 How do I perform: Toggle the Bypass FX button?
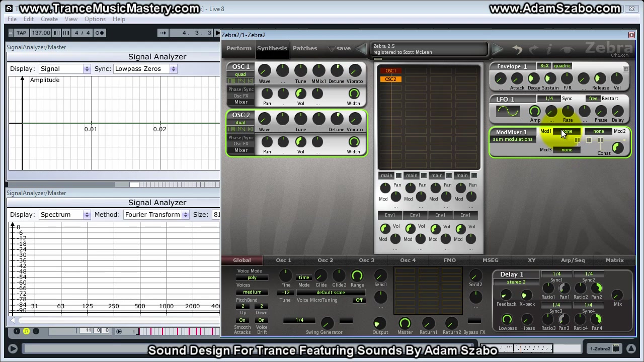474,321
